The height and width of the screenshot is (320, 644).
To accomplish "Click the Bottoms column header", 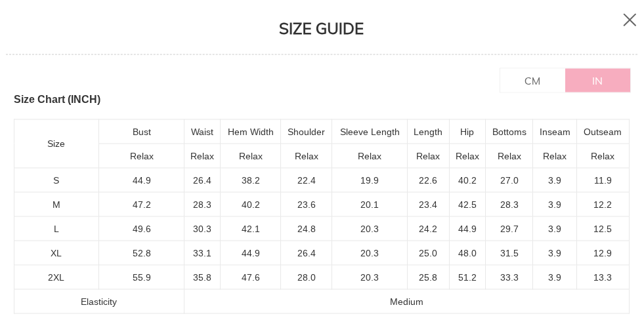I will pyautogui.click(x=509, y=132).
